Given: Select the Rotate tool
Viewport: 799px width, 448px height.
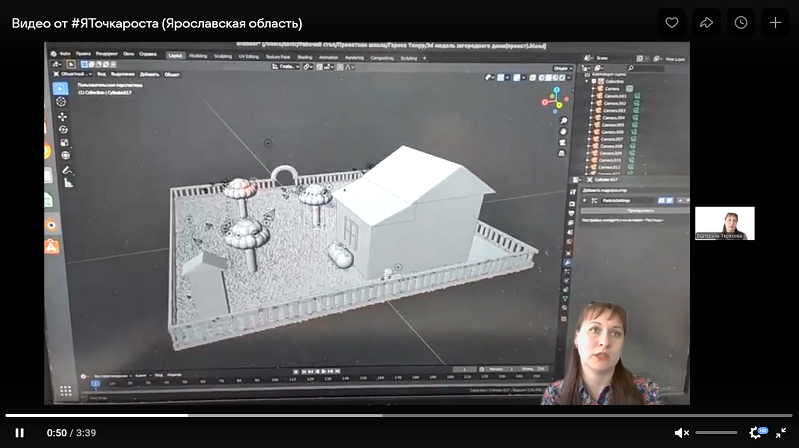Looking at the screenshot, I should point(63,130).
